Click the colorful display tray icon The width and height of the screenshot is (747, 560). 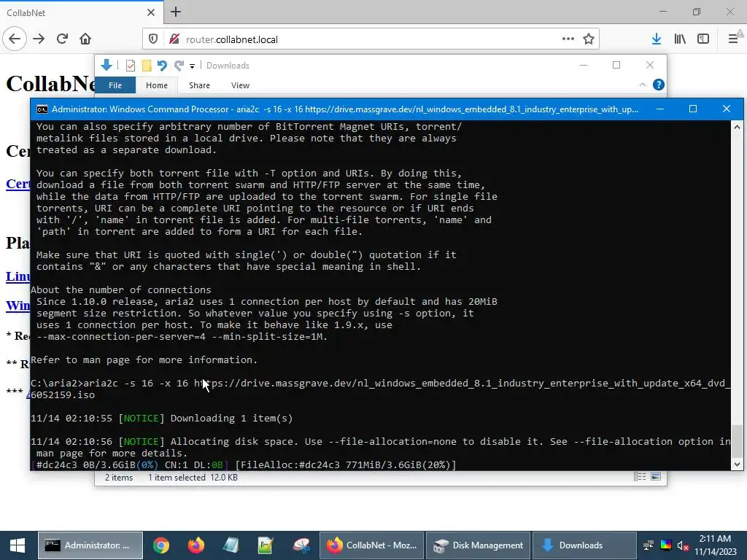[x=665, y=545]
